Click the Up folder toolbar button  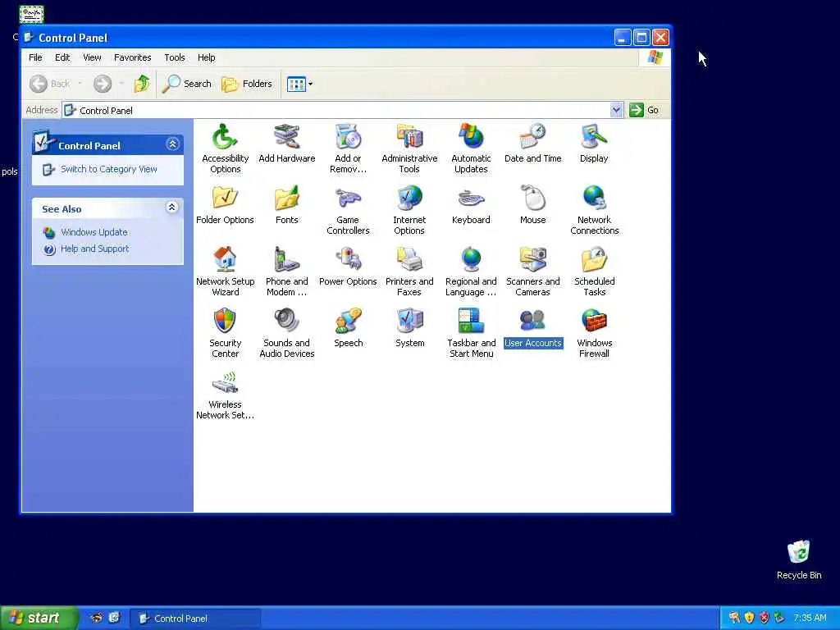click(141, 84)
